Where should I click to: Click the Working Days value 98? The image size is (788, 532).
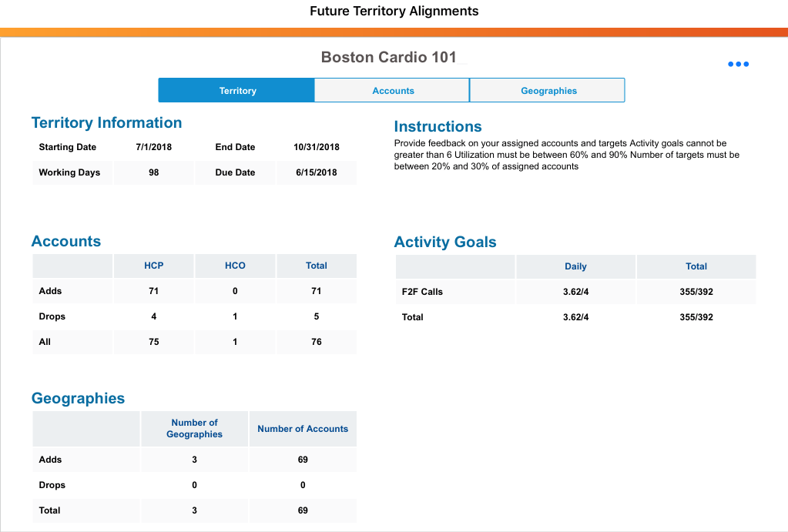[x=154, y=172]
